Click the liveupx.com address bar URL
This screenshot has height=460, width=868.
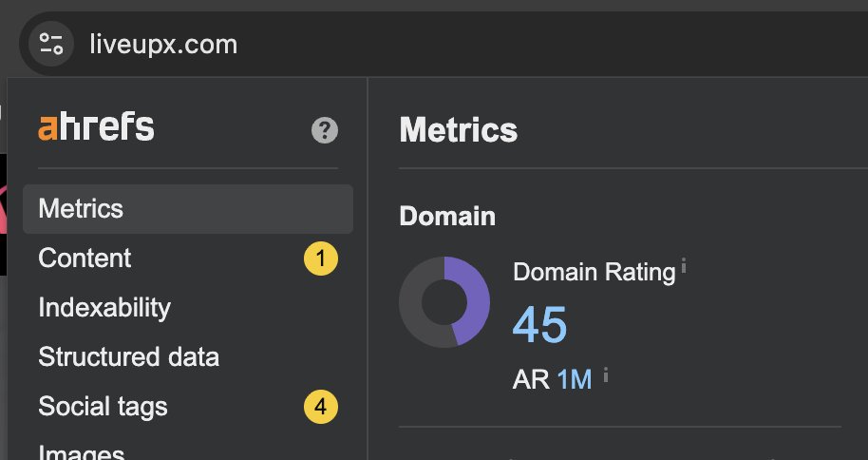(163, 45)
